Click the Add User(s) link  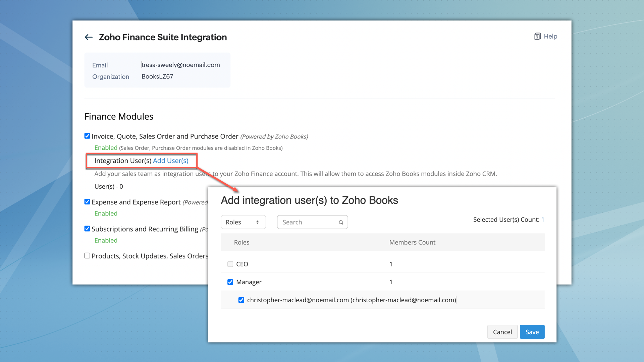click(170, 161)
